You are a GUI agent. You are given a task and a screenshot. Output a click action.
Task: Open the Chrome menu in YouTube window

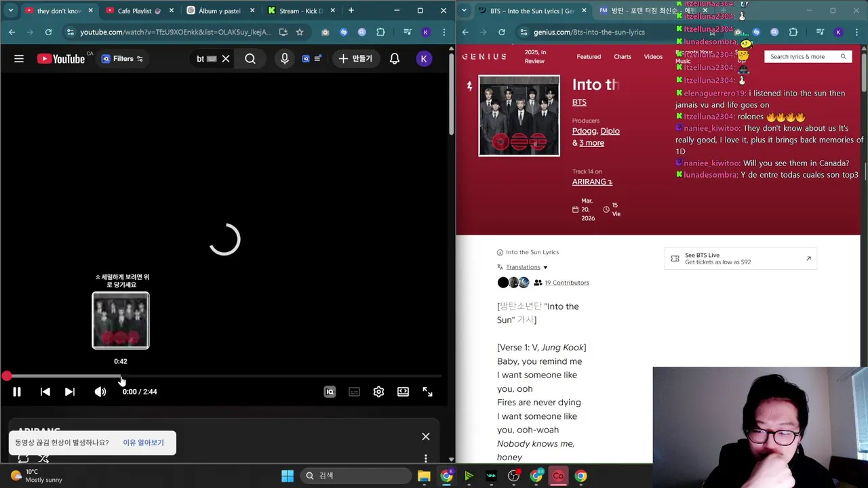point(444,32)
